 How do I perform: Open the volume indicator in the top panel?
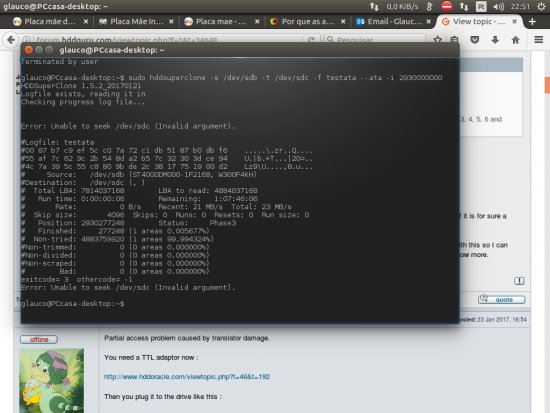point(498,6)
